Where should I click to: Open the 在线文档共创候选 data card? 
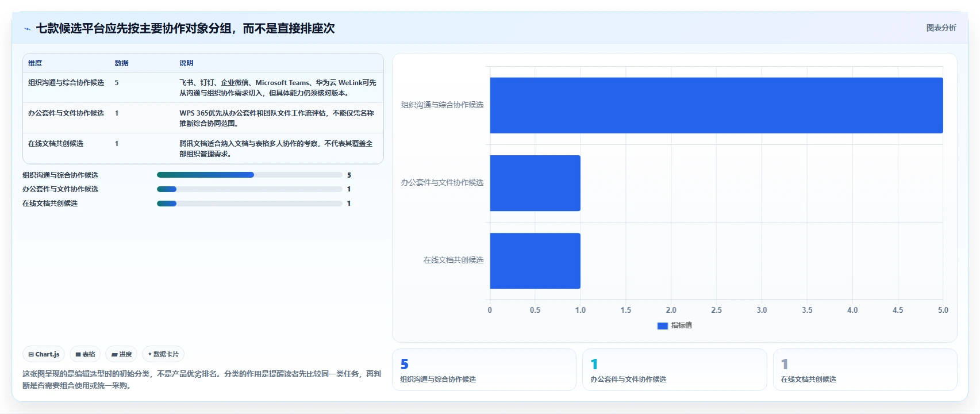tap(865, 370)
